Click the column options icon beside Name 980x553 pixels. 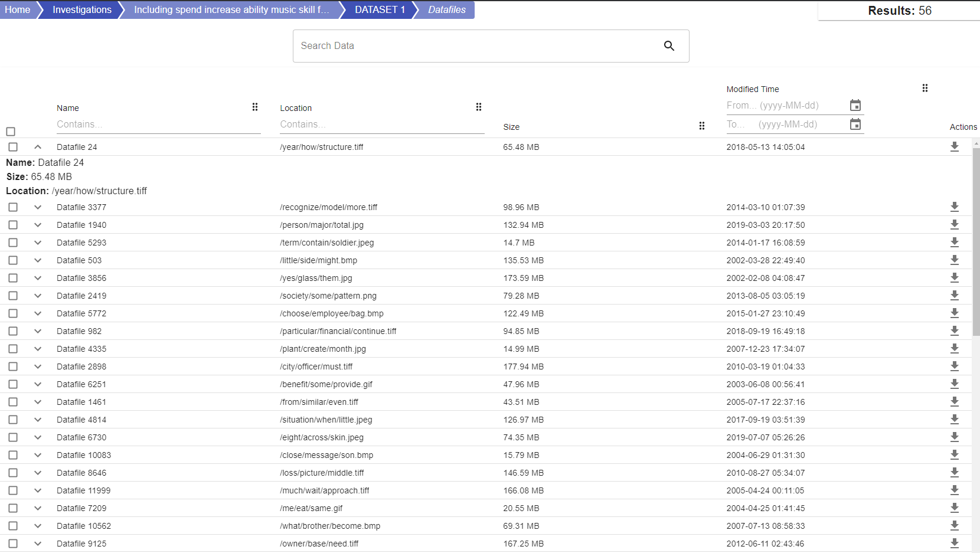tap(254, 107)
